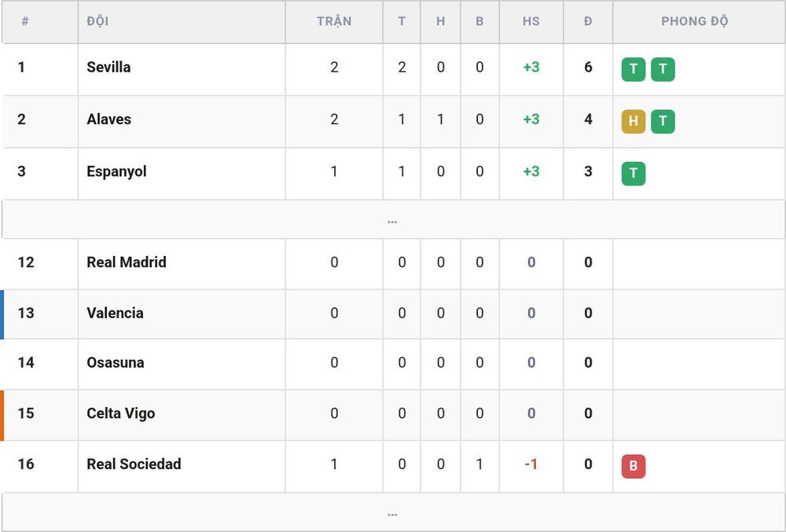
Task: Click Espanyol's green T form badge
Action: pos(633,174)
